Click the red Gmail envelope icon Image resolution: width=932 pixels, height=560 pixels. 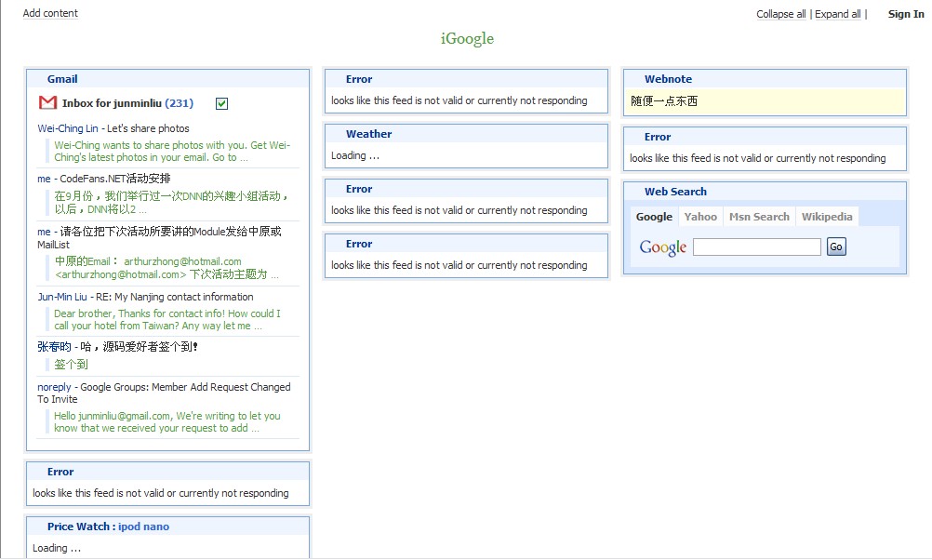47,103
